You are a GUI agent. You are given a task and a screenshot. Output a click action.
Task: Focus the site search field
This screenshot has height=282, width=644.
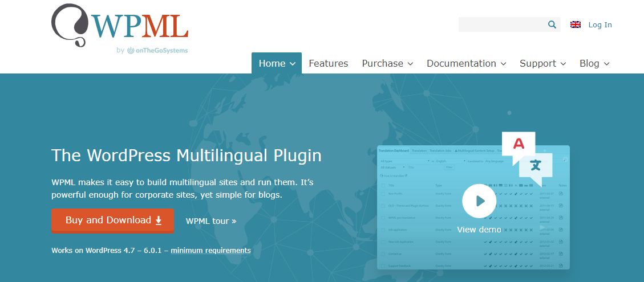point(509,24)
